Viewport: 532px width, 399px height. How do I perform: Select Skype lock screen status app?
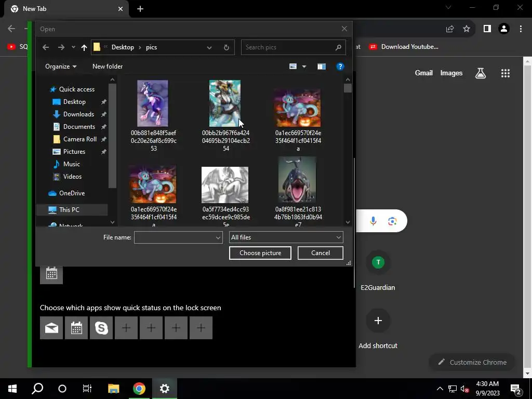pos(101,328)
